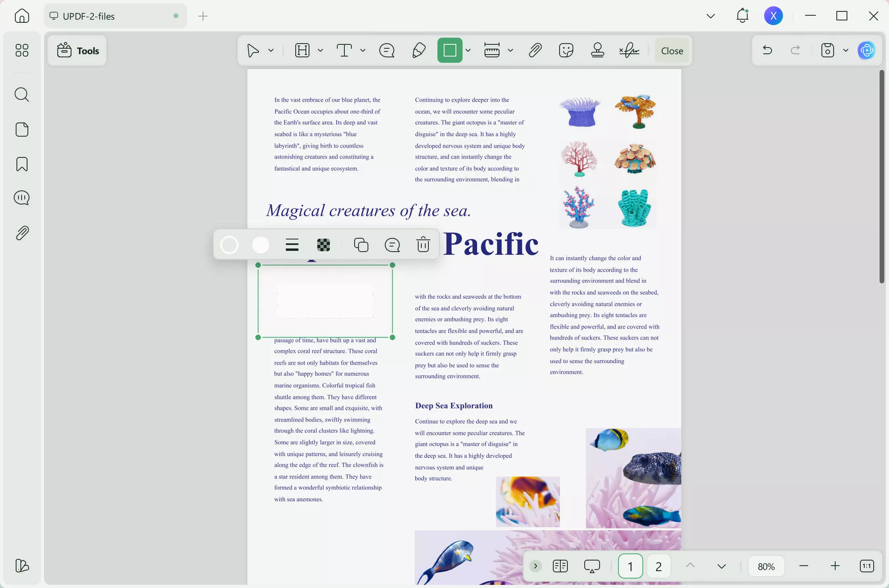Screen dimensions: 889x588
Task: Open page thumbnails view at bottom
Action: (560, 566)
